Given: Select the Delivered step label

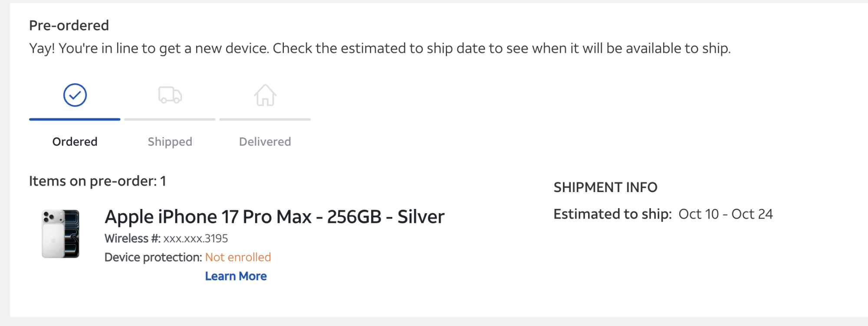Looking at the screenshot, I should (x=265, y=142).
